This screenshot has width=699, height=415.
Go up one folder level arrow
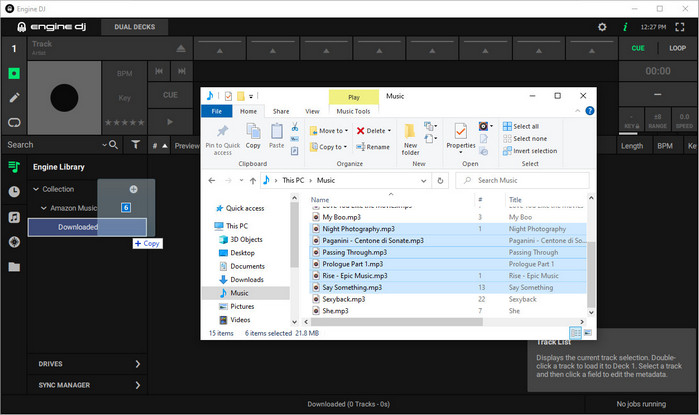click(x=253, y=181)
